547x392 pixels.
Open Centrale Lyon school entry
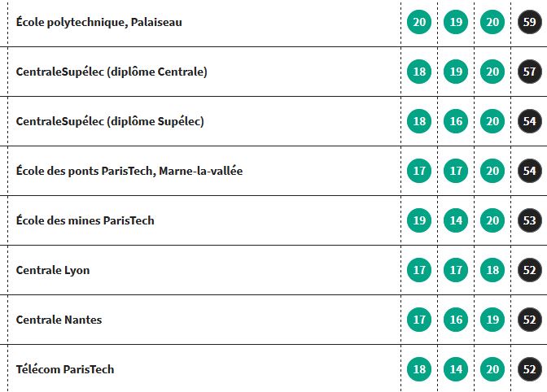click(x=53, y=270)
